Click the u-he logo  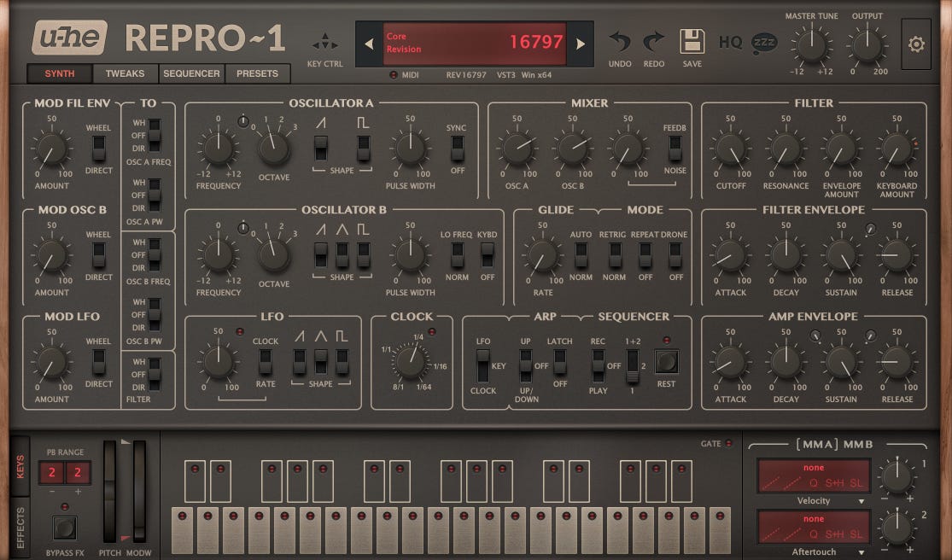tap(70, 38)
